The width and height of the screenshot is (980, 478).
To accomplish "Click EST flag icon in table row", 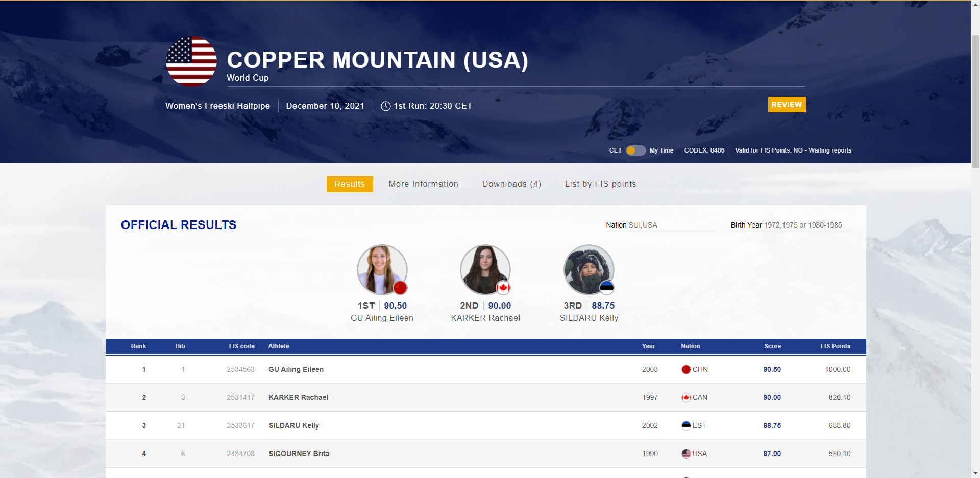I will point(686,426).
